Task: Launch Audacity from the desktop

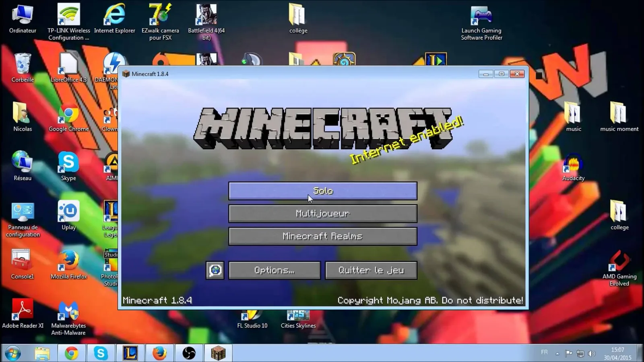Action: click(574, 167)
